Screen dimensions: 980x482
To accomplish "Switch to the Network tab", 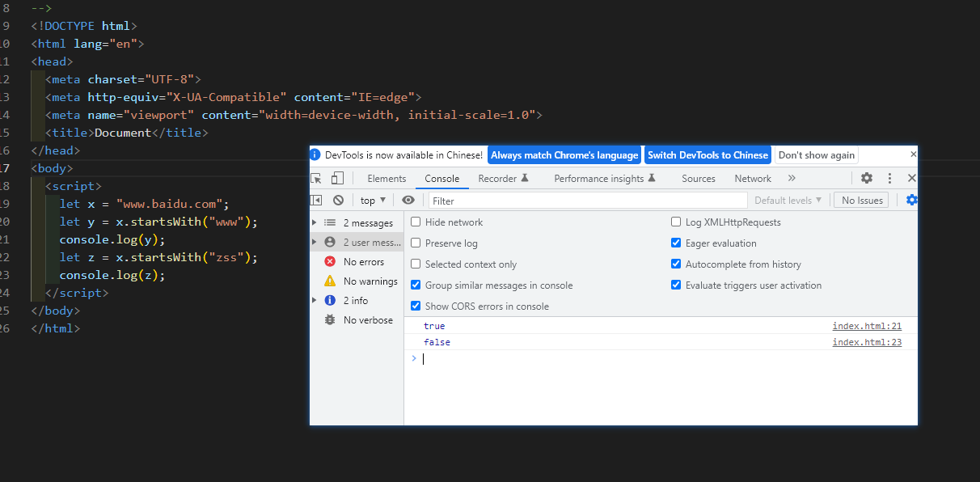I will 753,179.
